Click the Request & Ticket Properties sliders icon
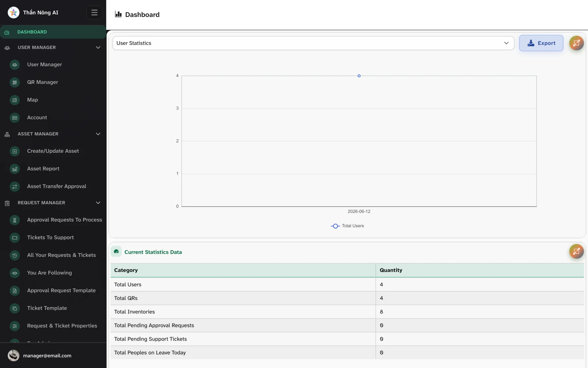The image size is (588, 368). click(x=15, y=326)
